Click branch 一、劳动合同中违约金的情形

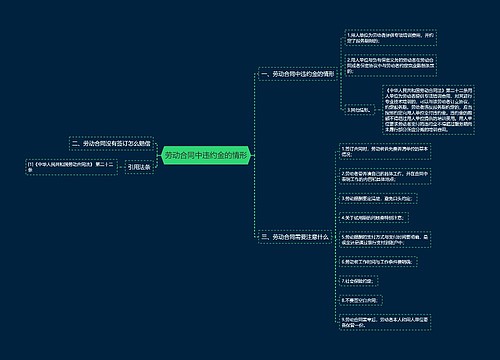click(298, 74)
